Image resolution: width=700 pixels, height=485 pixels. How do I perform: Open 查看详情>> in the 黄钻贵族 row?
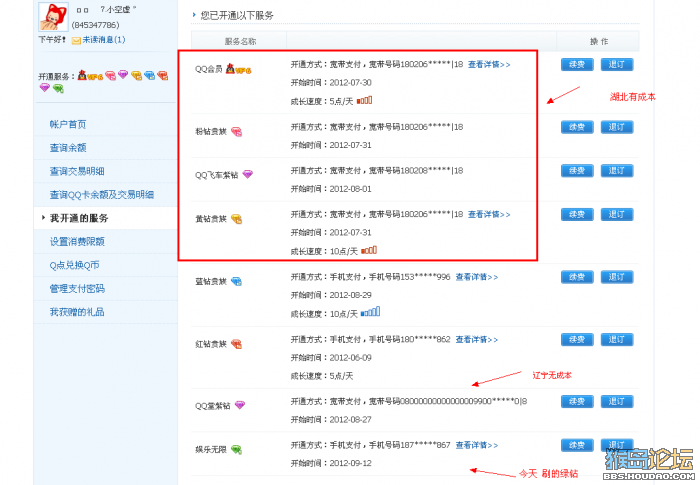tap(489, 214)
